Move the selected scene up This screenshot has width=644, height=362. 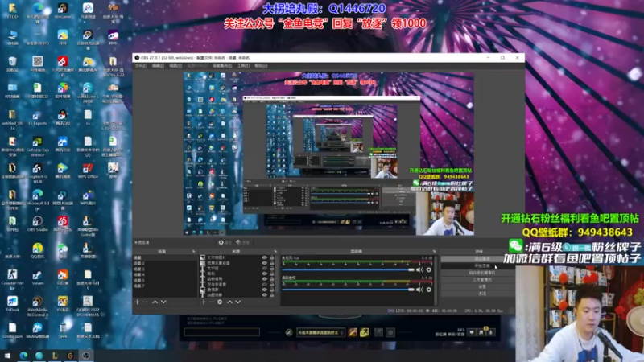[x=155, y=302]
